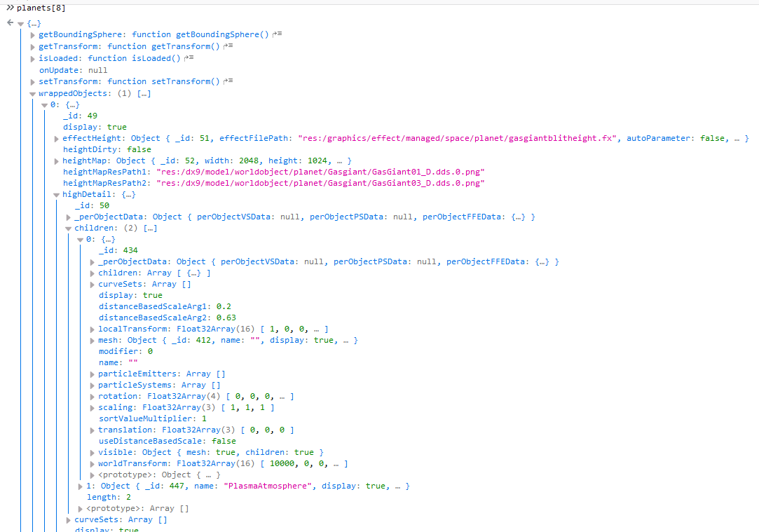This screenshot has width=759, height=532.
Task: Jump to getTransform function definition icon
Action: pos(228,46)
